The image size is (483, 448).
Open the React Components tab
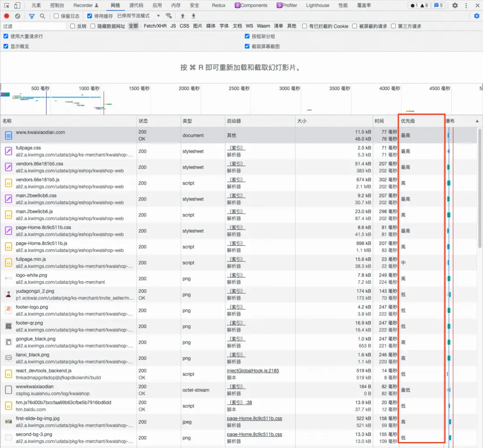tap(251, 5)
